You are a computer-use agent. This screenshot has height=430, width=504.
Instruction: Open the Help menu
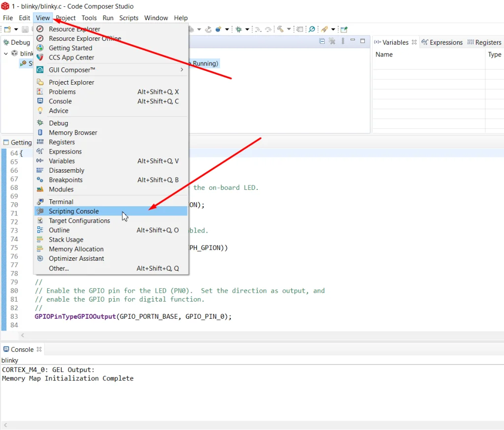coord(181,18)
